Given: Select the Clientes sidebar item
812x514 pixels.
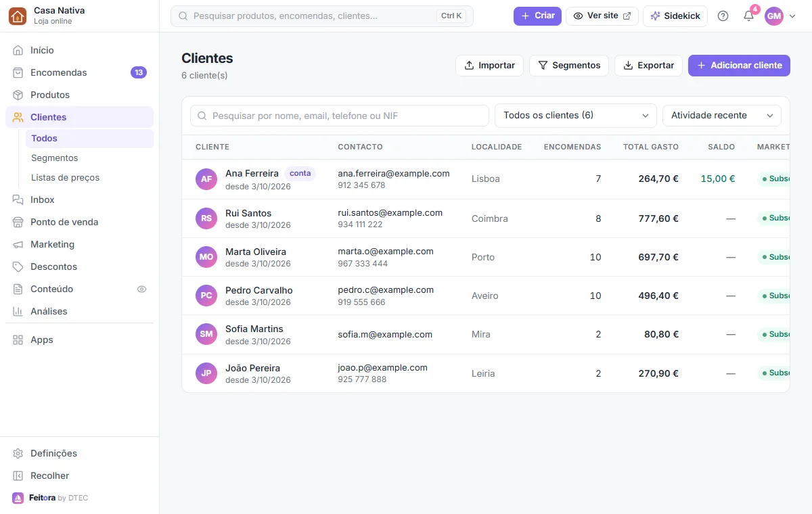Looking at the screenshot, I should (x=80, y=117).
